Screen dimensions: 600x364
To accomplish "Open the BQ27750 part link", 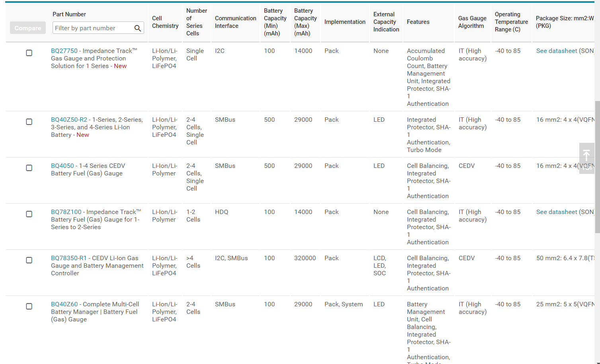I will tap(64, 51).
